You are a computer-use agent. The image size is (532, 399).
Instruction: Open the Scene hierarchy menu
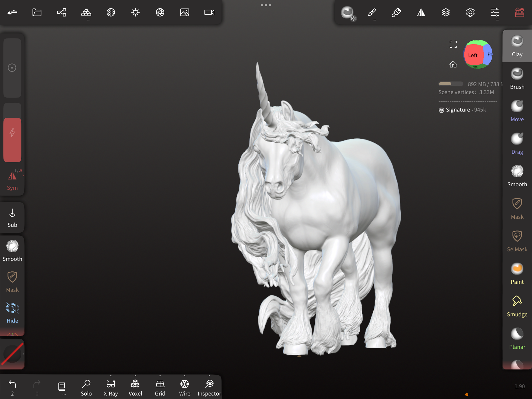[x=62, y=12]
